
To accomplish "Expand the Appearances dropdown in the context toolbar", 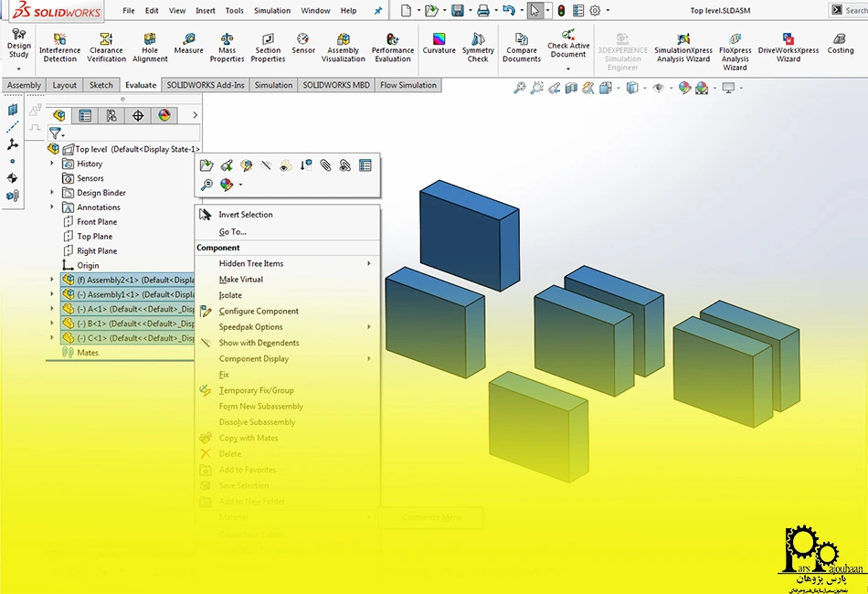I will click(240, 185).
